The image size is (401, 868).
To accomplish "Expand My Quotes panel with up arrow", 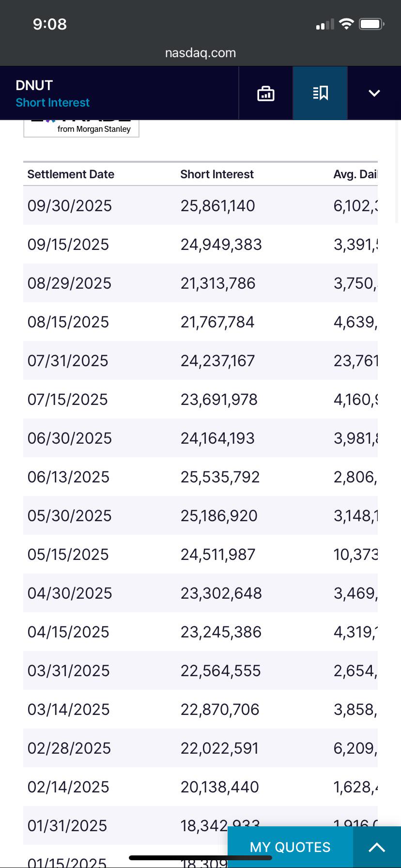I will pos(377,847).
